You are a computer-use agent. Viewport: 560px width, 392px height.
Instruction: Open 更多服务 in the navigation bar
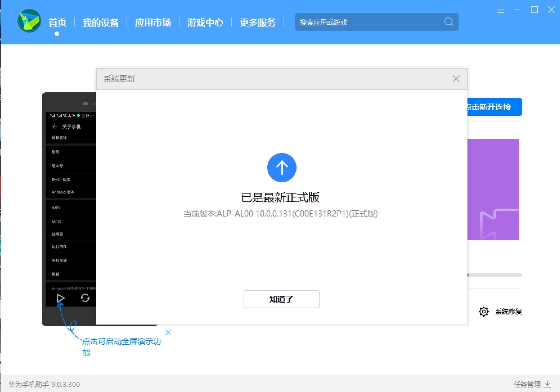click(x=257, y=22)
